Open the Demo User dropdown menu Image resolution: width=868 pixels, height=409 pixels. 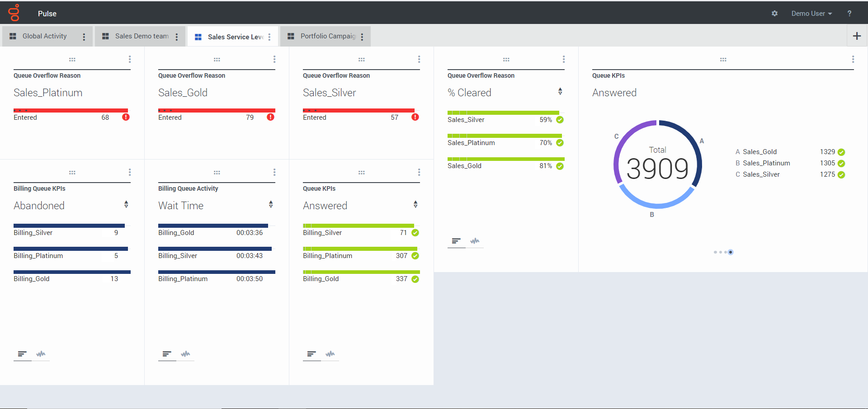tap(811, 14)
